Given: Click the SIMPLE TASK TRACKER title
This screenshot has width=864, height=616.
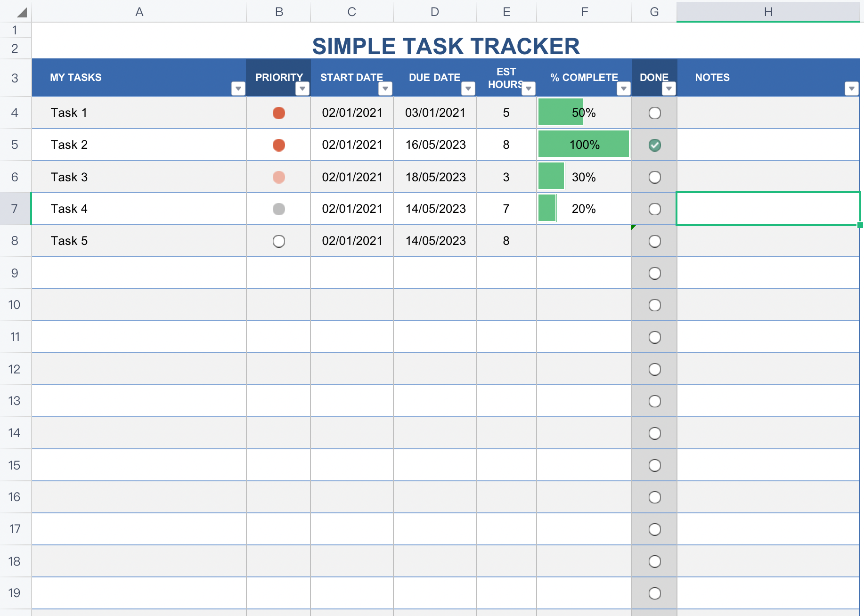Looking at the screenshot, I should point(446,46).
